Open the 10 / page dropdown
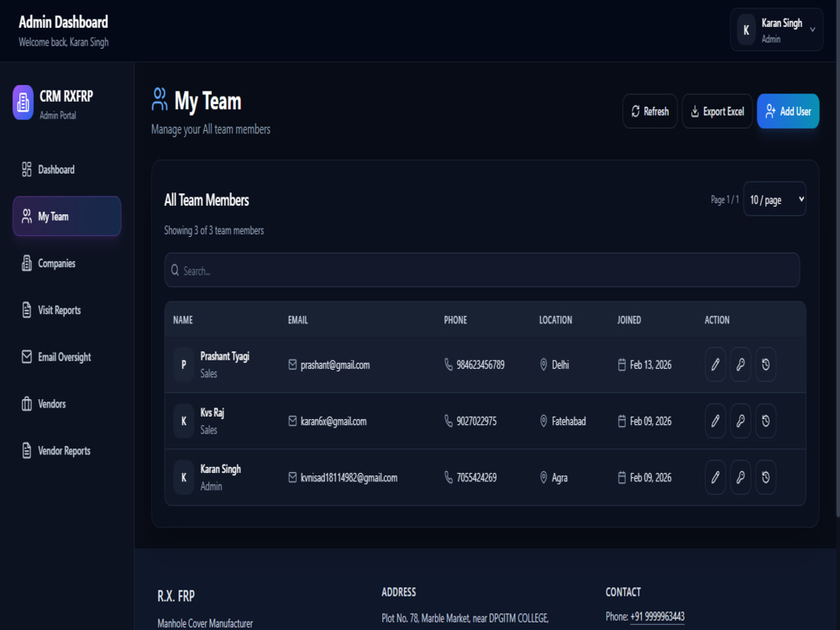This screenshot has height=630, width=840. click(774, 199)
